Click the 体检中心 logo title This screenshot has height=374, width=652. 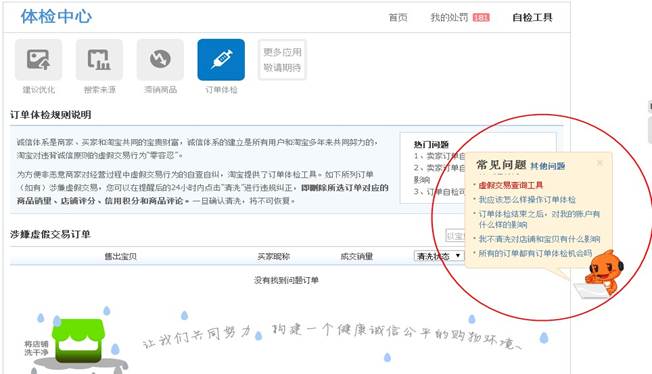click(x=56, y=17)
